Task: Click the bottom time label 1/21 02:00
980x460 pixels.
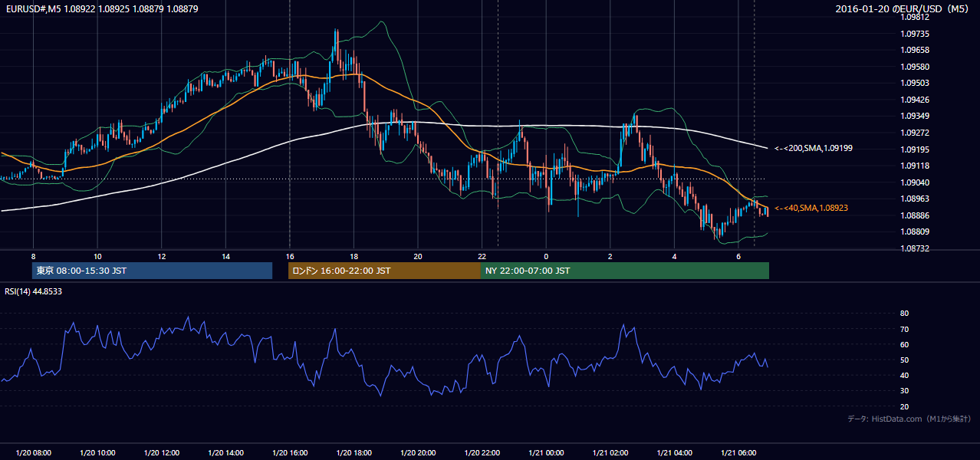Action: 610,453
